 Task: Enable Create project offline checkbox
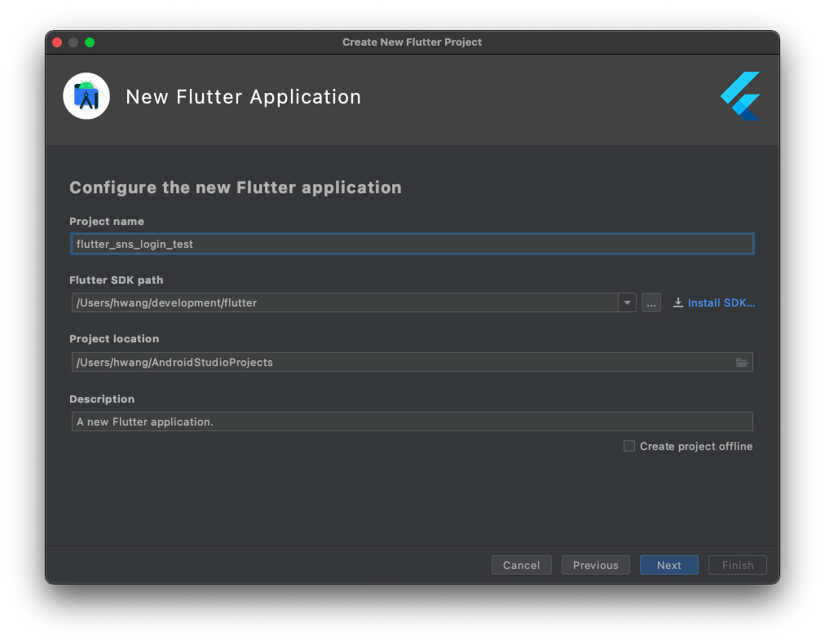[629, 446]
